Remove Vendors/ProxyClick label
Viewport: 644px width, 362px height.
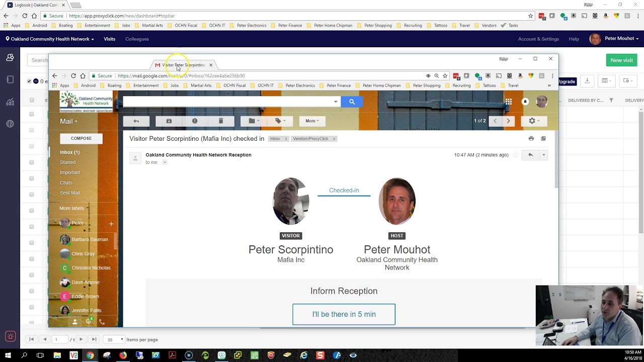click(x=334, y=139)
